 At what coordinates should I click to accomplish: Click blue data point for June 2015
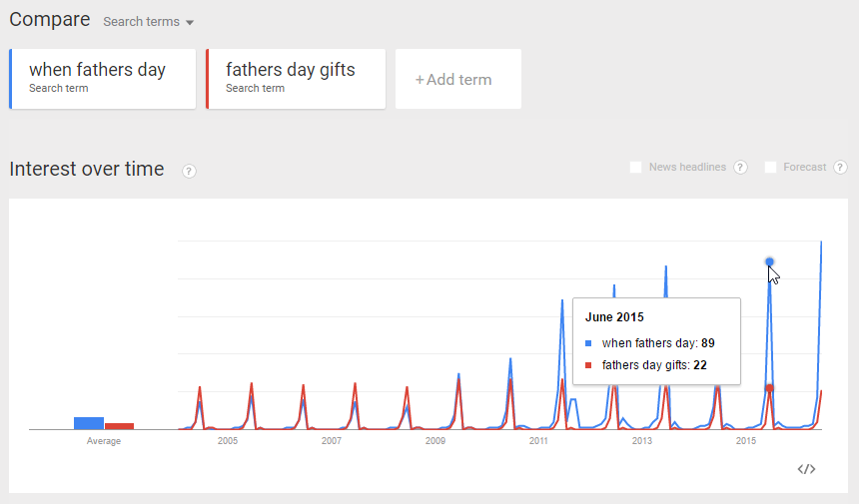770,262
